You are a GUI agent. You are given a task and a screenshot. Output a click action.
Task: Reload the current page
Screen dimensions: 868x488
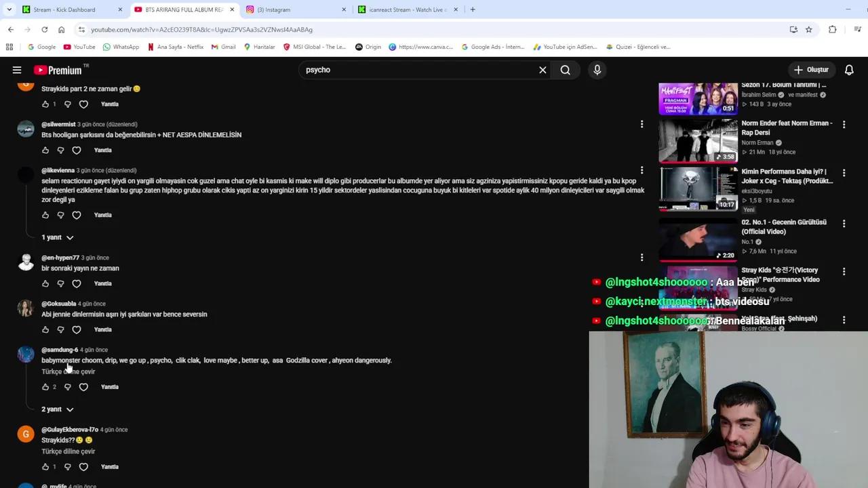pos(44,30)
